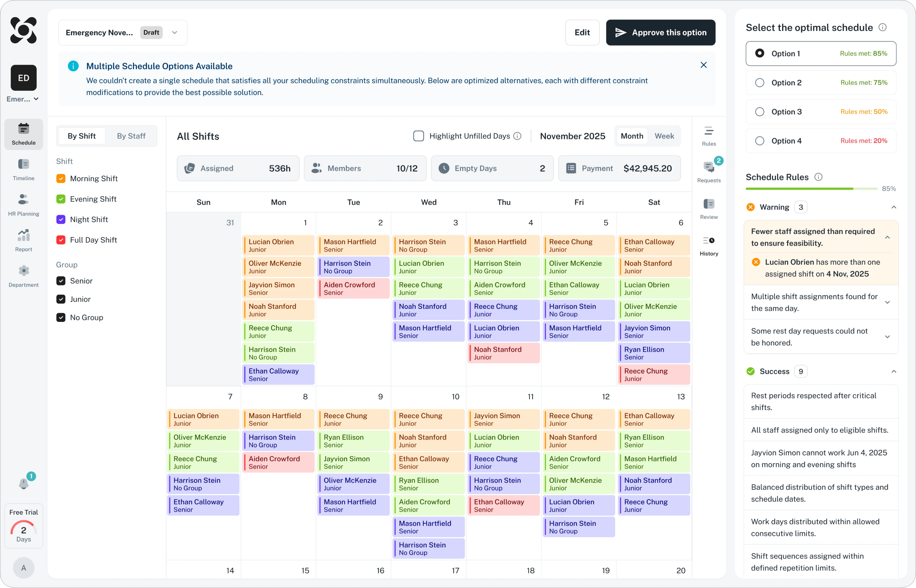The width and height of the screenshot is (916, 588).
Task: Uncheck the Night Shift filter
Action: (x=61, y=219)
